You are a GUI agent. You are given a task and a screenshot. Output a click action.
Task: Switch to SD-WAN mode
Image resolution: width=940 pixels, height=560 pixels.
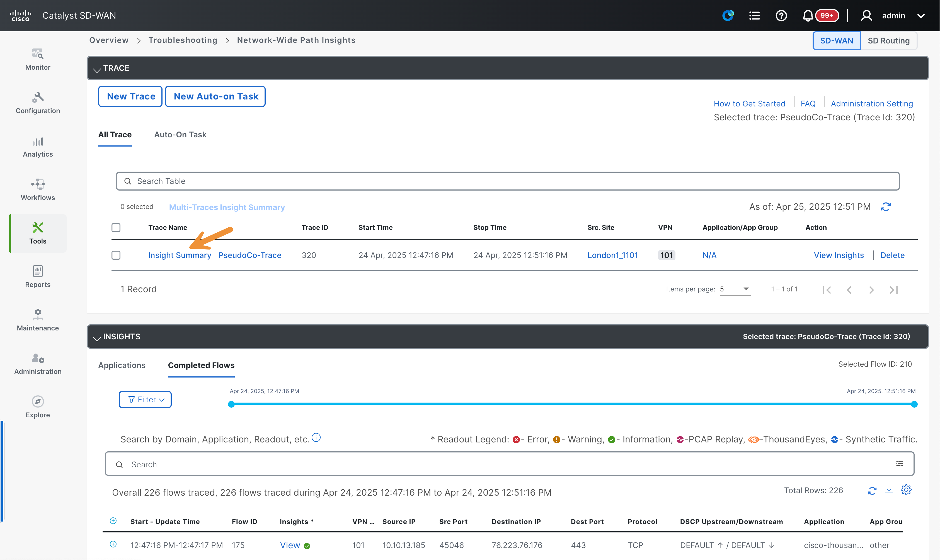pyautogui.click(x=837, y=41)
